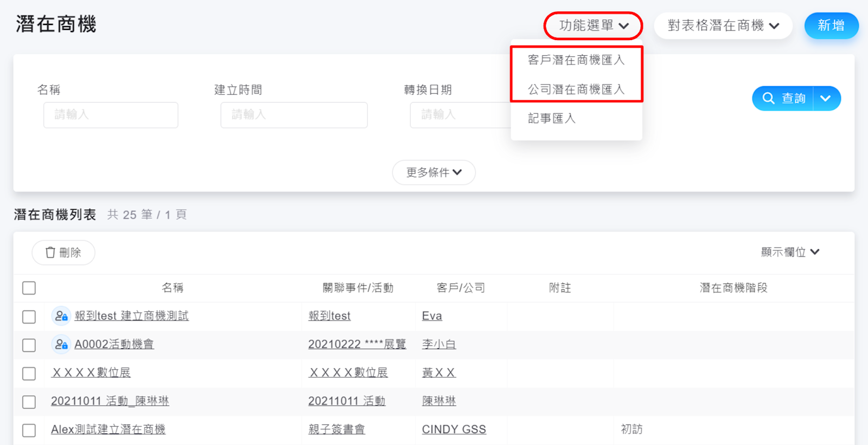The width and height of the screenshot is (868, 445).
Task: Open the 顯示欄位 column selector
Action: (789, 252)
